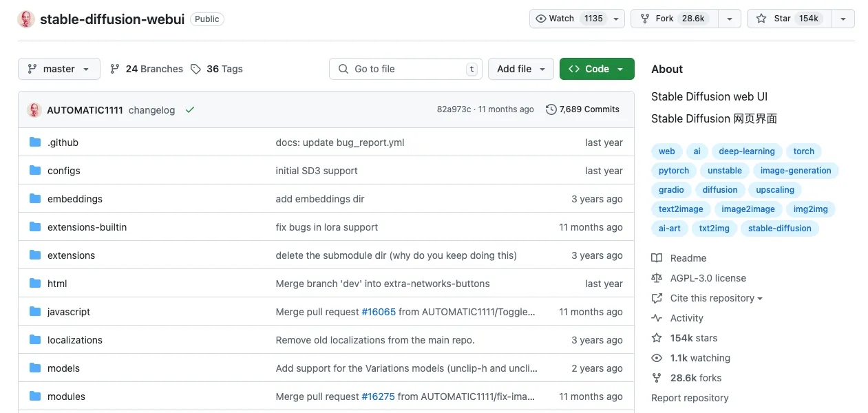Open the modules folder
Image resolution: width=868 pixels, height=413 pixels.
click(66, 396)
